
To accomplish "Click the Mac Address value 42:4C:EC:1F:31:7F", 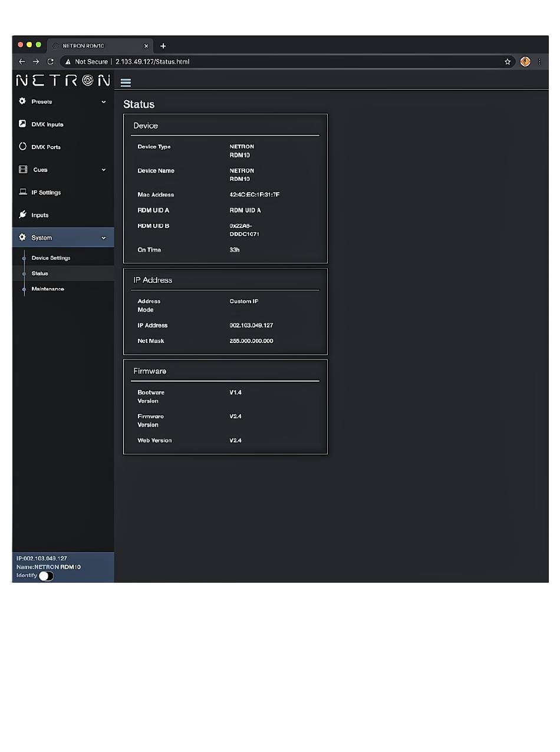I will (x=254, y=194).
